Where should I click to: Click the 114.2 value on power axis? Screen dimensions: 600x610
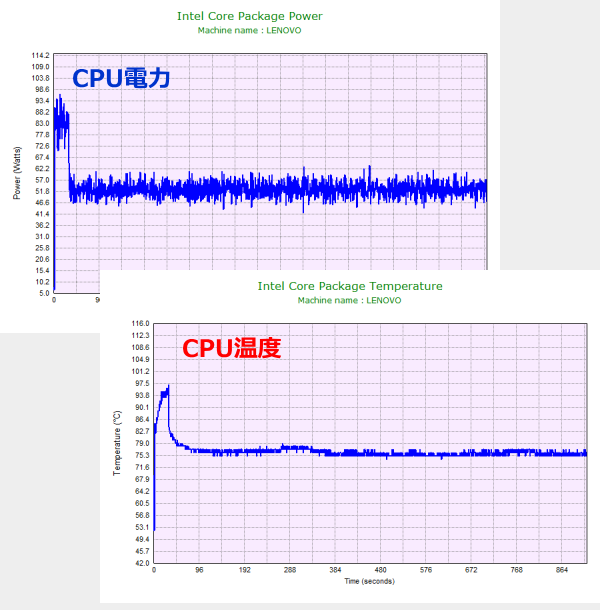(40, 56)
